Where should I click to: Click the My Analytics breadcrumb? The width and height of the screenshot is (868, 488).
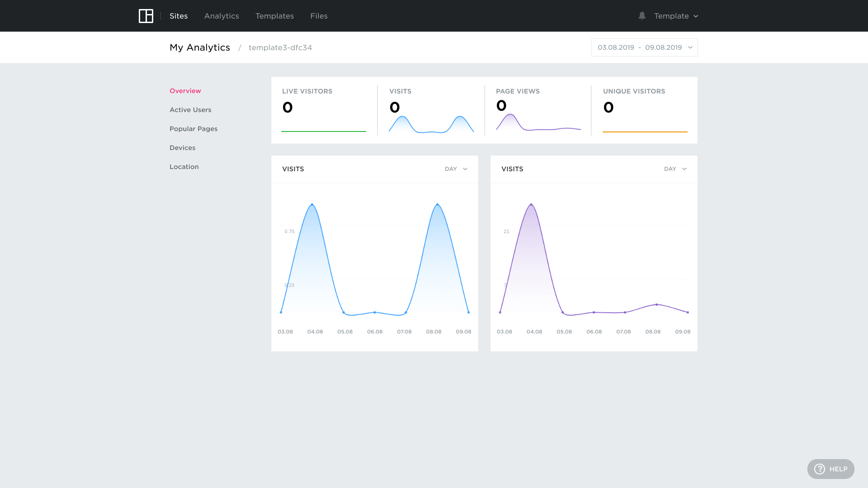point(199,47)
